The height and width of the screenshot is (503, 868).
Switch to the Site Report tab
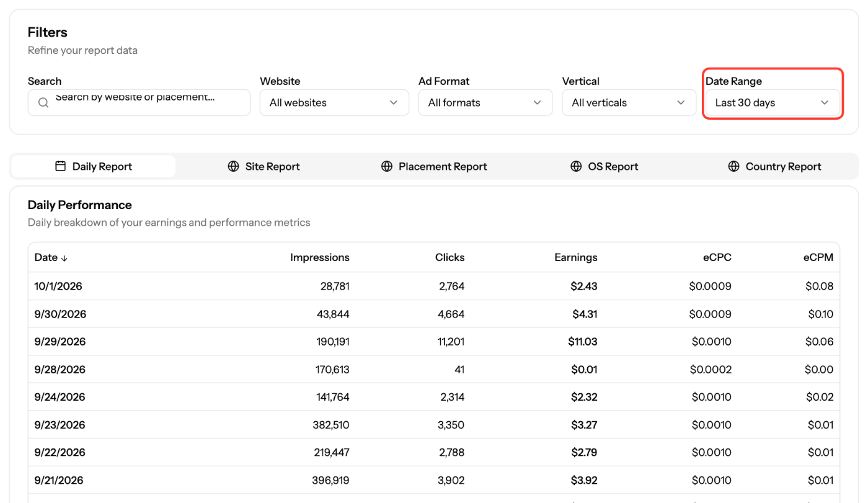tap(263, 166)
